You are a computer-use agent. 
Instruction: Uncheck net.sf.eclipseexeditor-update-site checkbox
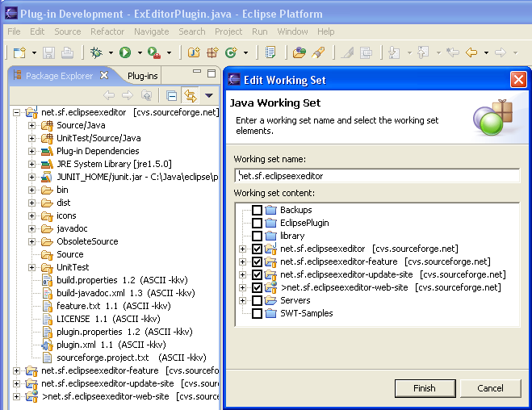click(257, 274)
